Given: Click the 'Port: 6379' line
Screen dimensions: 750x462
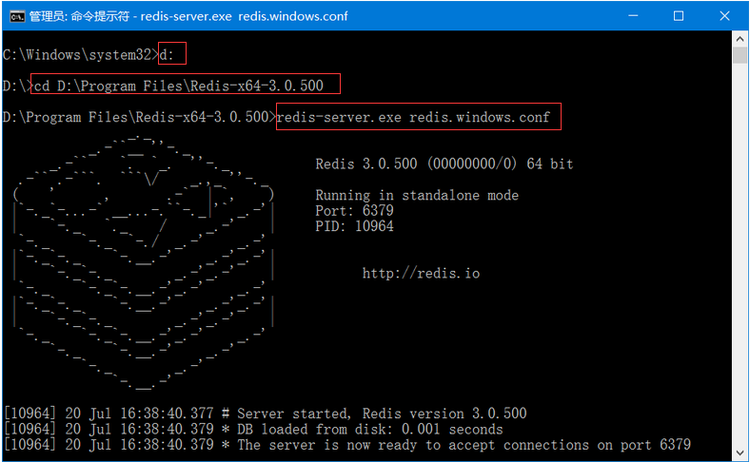Looking at the screenshot, I should (354, 210).
